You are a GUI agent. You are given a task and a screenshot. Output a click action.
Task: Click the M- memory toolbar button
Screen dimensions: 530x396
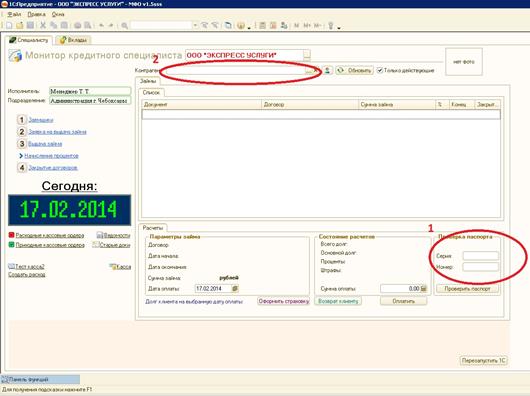[317, 25]
